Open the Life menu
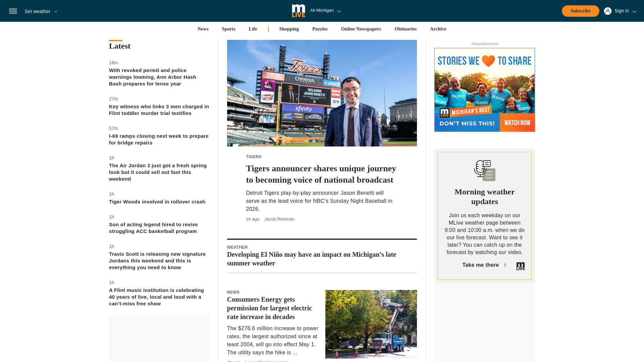 253,29
